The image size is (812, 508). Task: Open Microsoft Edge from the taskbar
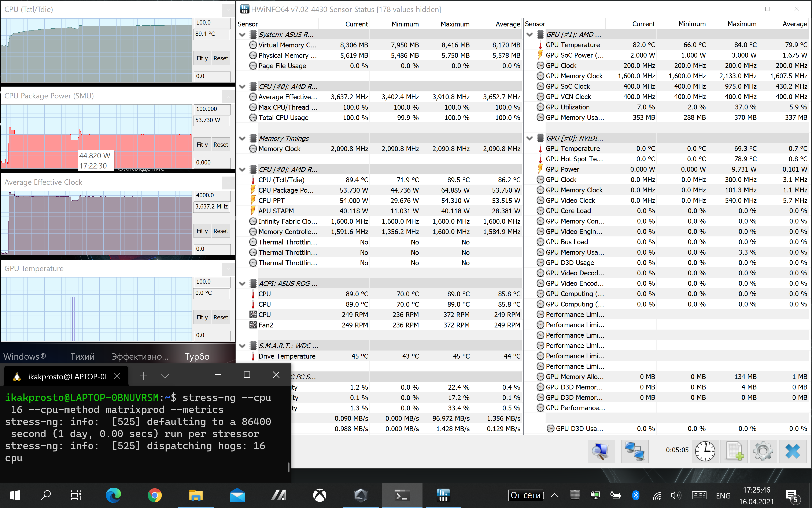pyautogui.click(x=113, y=495)
